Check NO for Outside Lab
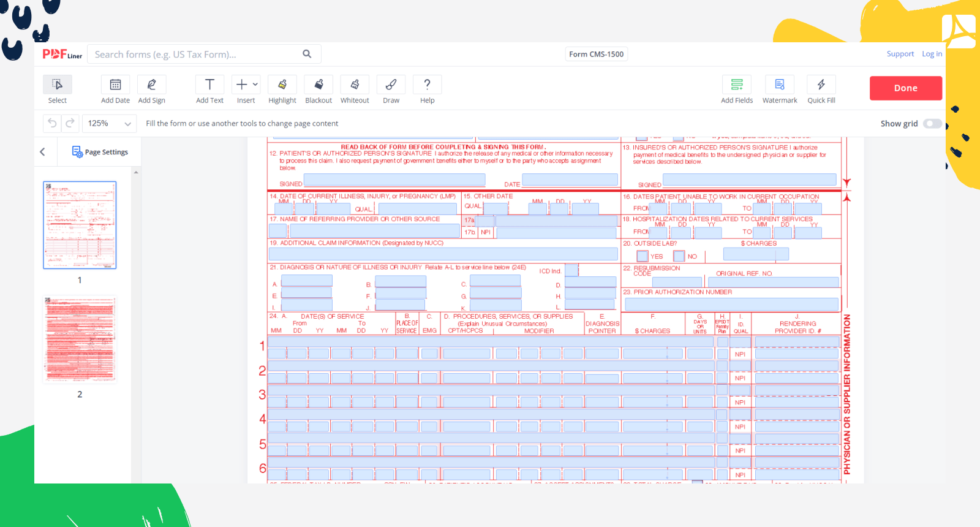This screenshot has width=980, height=527. [x=679, y=256]
